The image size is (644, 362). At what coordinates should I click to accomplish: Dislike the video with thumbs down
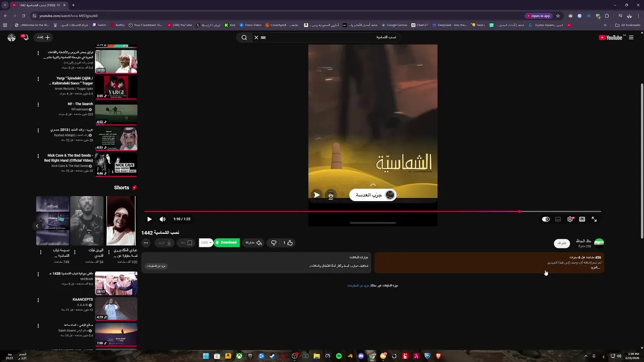point(274,243)
